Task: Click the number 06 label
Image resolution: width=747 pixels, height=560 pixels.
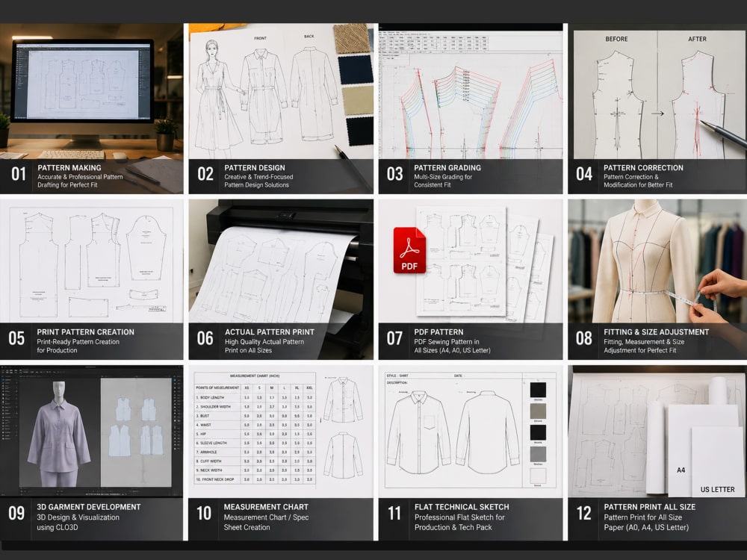Action: 205,338
